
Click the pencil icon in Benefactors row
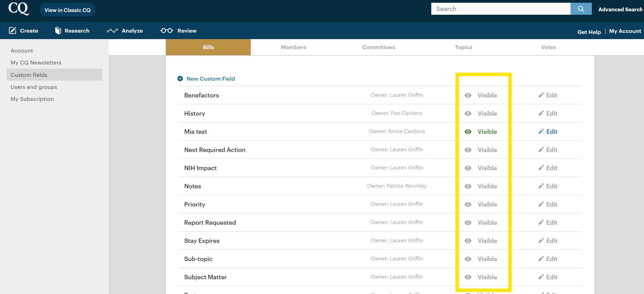click(541, 95)
